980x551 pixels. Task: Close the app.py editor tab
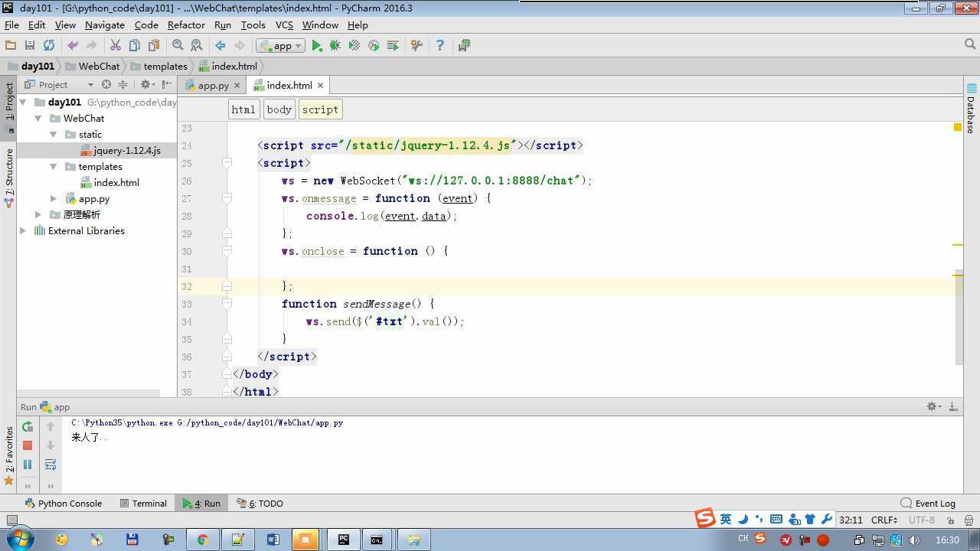(237, 85)
